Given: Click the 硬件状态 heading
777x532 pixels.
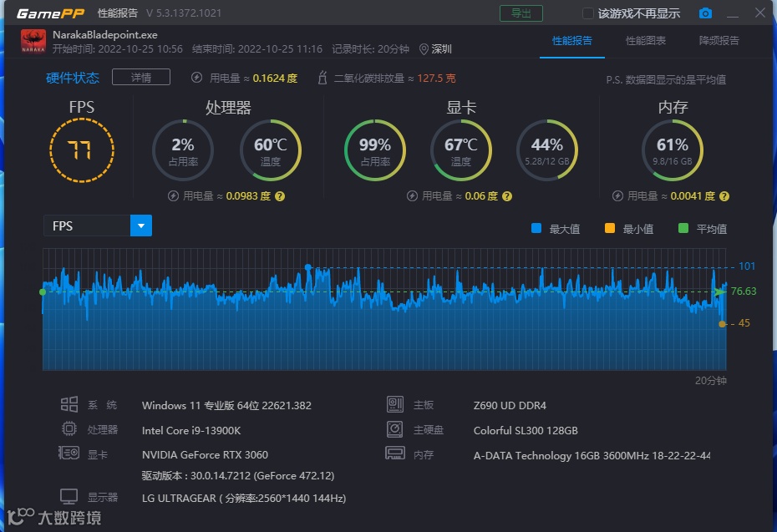Looking at the screenshot, I should 73,78.
